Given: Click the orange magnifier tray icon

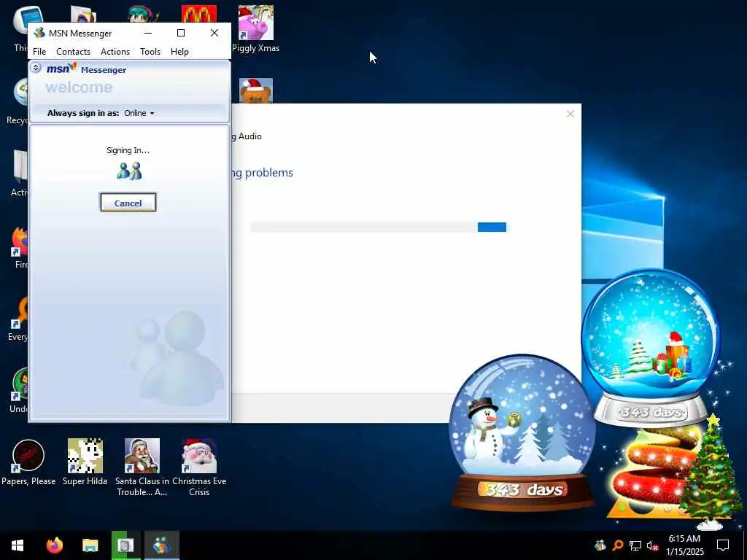Looking at the screenshot, I should tap(618, 545).
